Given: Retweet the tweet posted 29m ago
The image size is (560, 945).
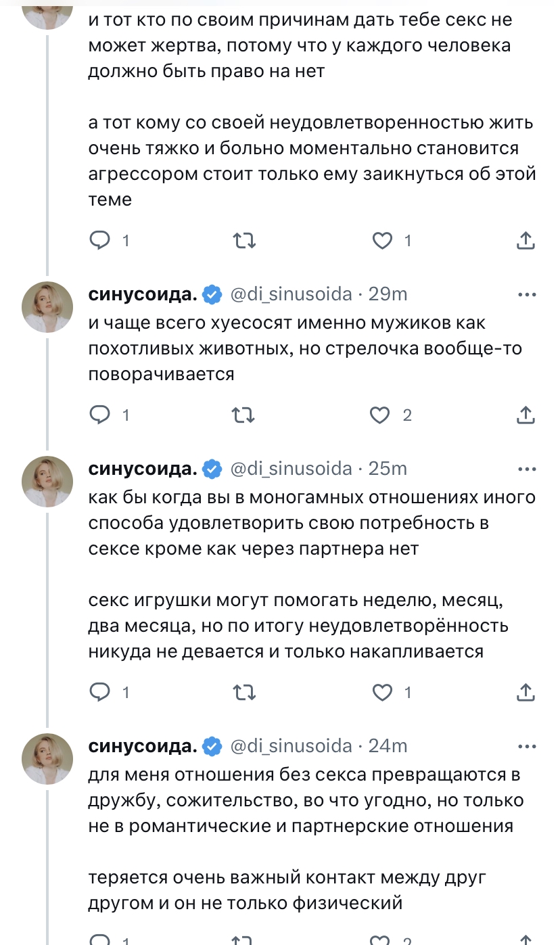Looking at the screenshot, I should point(243,415).
